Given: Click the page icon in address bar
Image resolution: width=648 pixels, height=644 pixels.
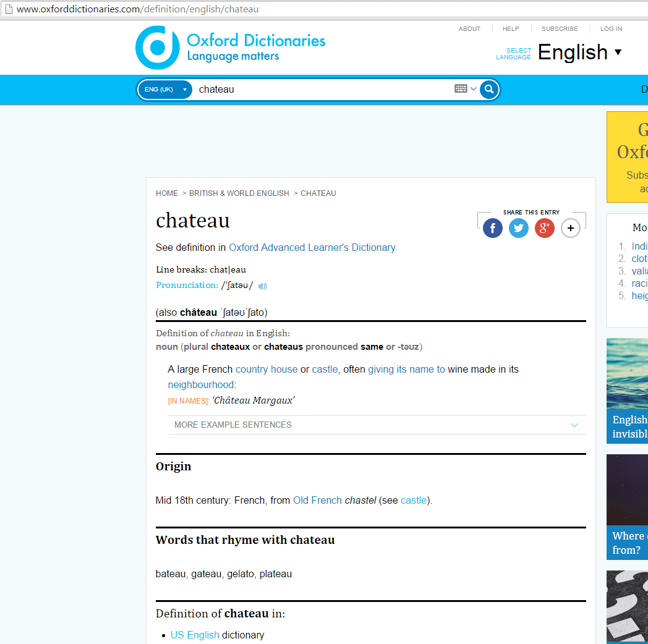Looking at the screenshot, I should pos(9,9).
